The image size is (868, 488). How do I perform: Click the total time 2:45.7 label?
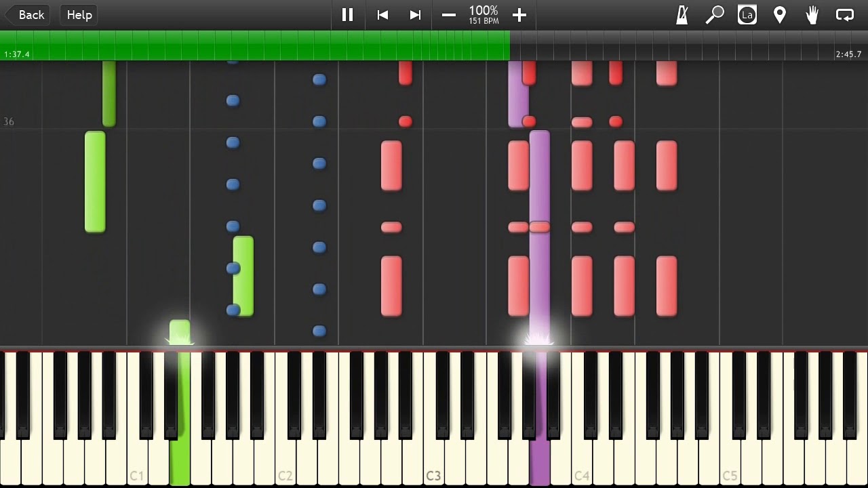(848, 54)
